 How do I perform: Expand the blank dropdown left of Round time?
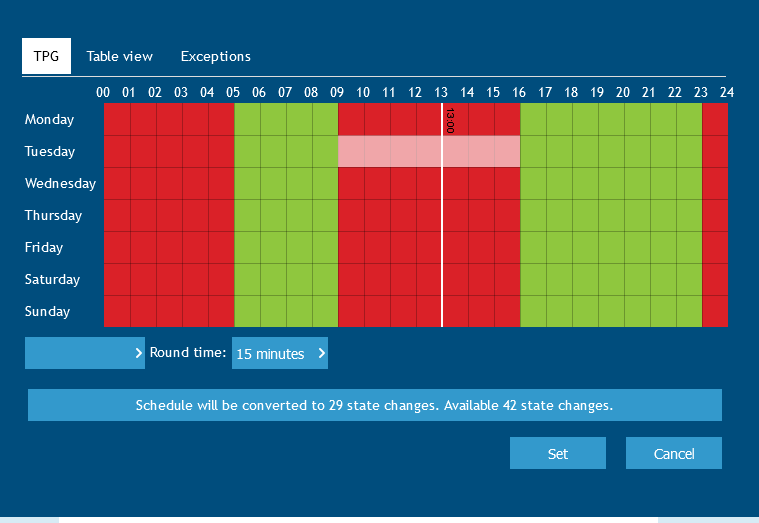coord(85,353)
